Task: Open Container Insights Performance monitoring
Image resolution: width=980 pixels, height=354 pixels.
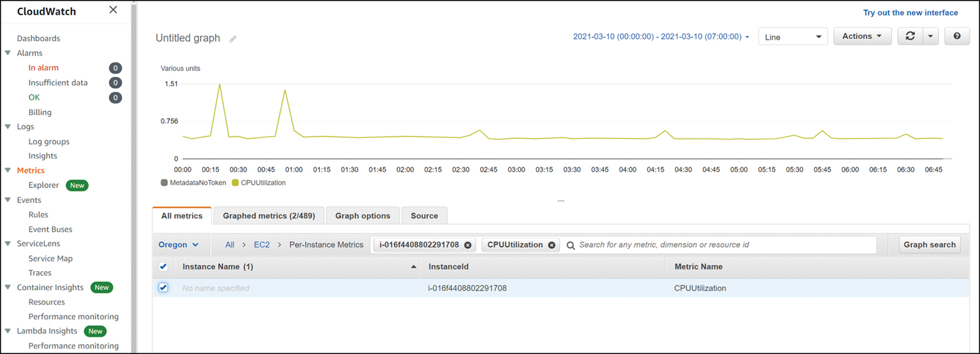Action: coord(74,317)
